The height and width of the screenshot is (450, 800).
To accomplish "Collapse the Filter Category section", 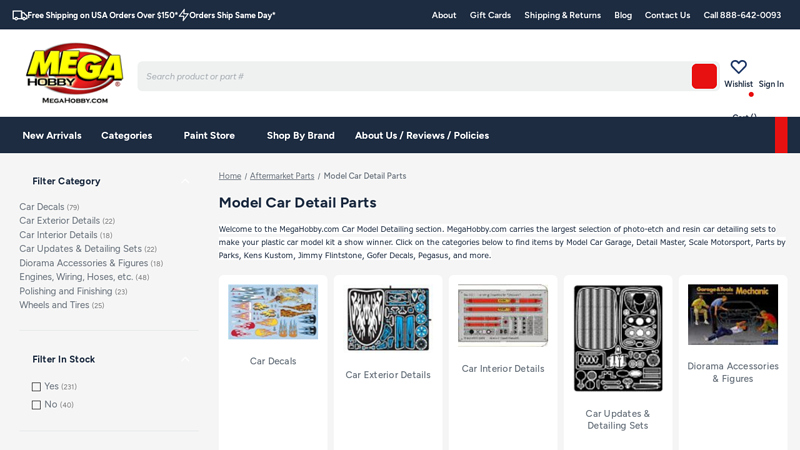I will (x=185, y=181).
